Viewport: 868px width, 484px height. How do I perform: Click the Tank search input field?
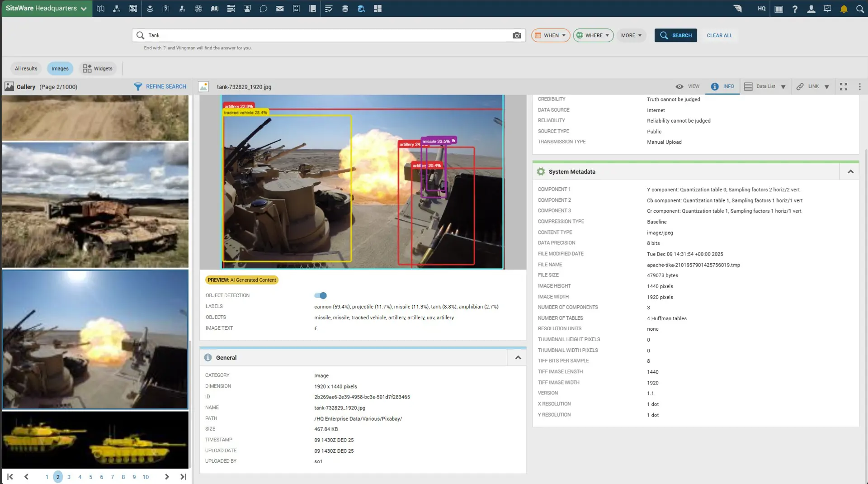coord(329,35)
